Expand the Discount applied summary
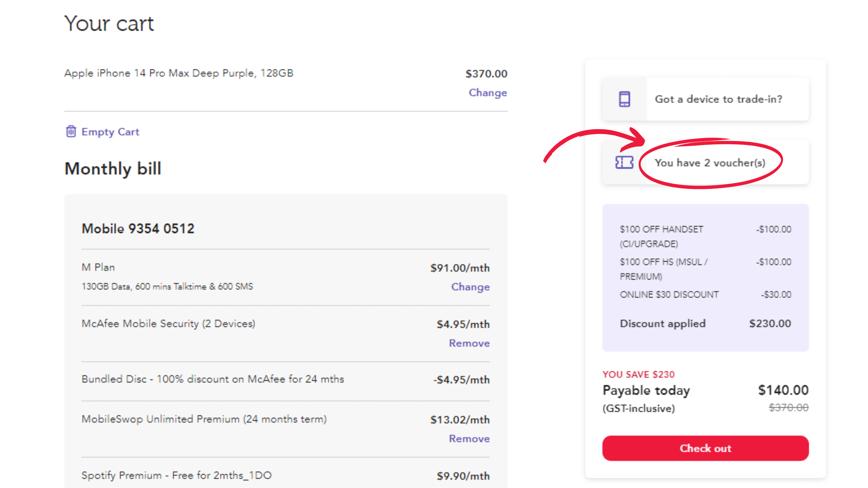Image resolution: width=868 pixels, height=488 pixels. [663, 323]
